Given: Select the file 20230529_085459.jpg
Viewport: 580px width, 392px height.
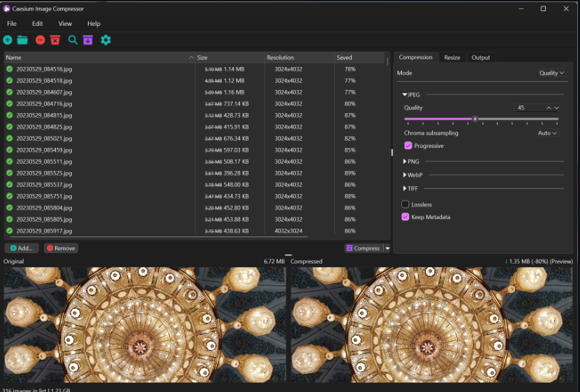Looking at the screenshot, I should point(45,150).
